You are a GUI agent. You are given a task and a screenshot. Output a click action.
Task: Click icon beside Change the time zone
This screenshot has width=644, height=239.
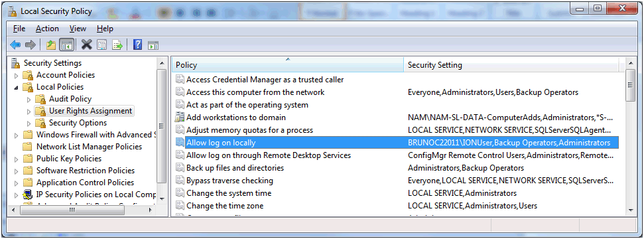click(180, 206)
